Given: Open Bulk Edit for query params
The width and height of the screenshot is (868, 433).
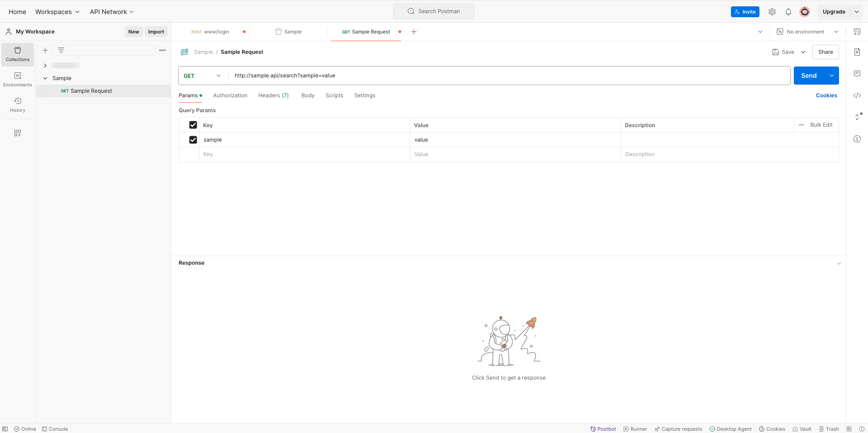Looking at the screenshot, I should coord(821,125).
